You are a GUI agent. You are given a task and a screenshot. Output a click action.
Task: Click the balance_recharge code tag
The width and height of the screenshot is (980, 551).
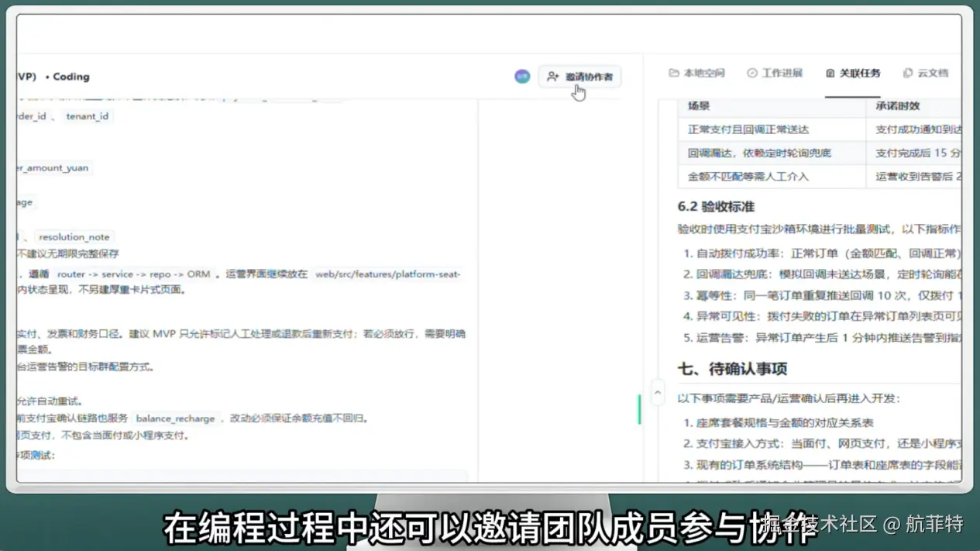(x=175, y=418)
